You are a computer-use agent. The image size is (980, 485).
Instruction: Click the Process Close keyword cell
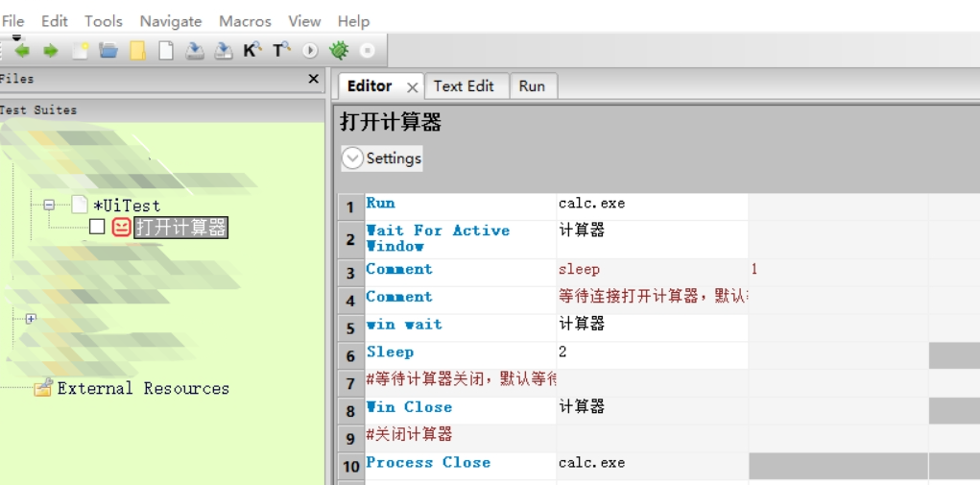point(461,466)
